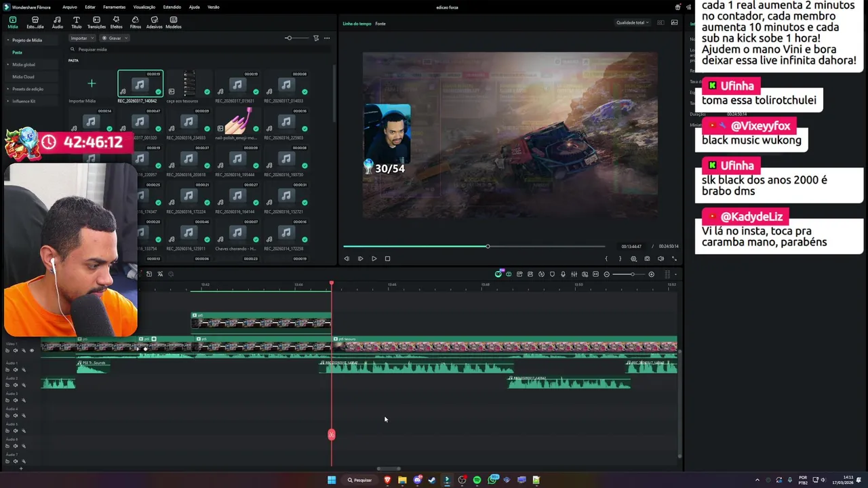Select the REC_20260317_015631 audio thumbnail
868x488 pixels.
coord(237,84)
